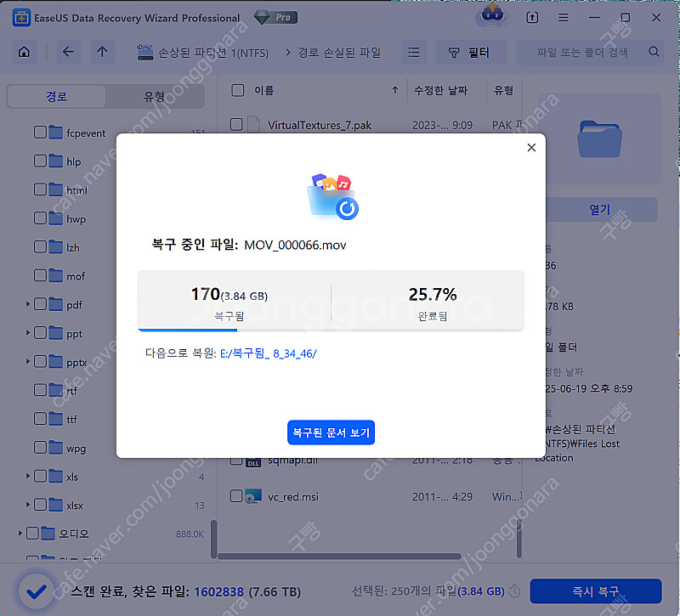The width and height of the screenshot is (680, 616).
Task: Click the tree panel vertical scrollbar
Action: click(x=213, y=540)
